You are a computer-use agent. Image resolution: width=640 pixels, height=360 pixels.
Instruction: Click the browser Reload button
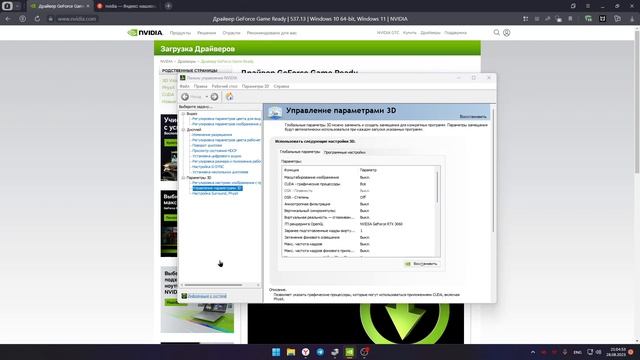click(37, 19)
